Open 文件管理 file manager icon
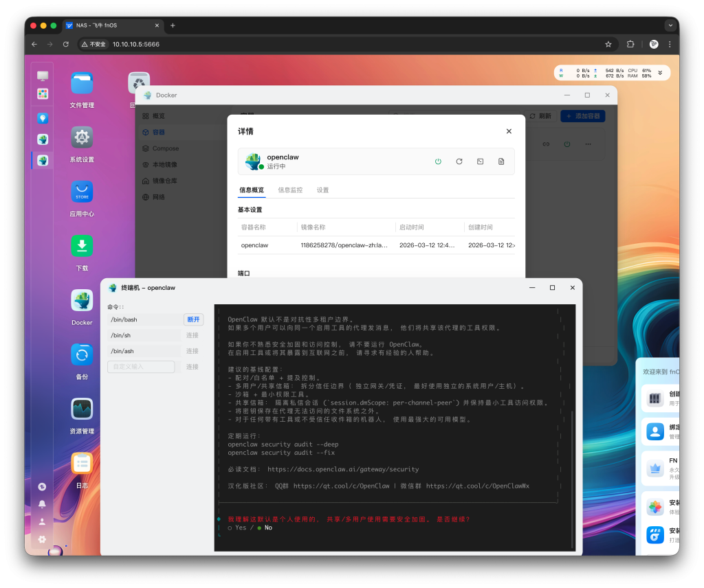The image size is (704, 588). (x=82, y=84)
